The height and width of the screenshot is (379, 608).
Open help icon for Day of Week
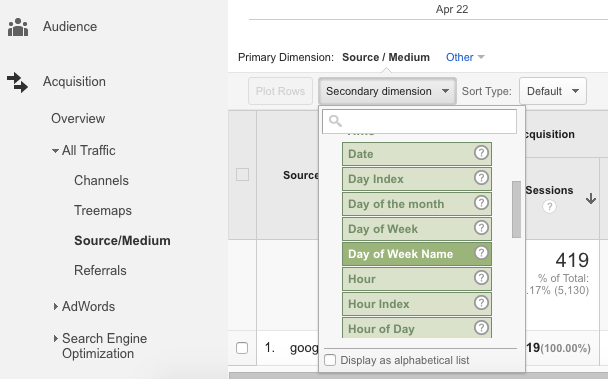tap(481, 228)
